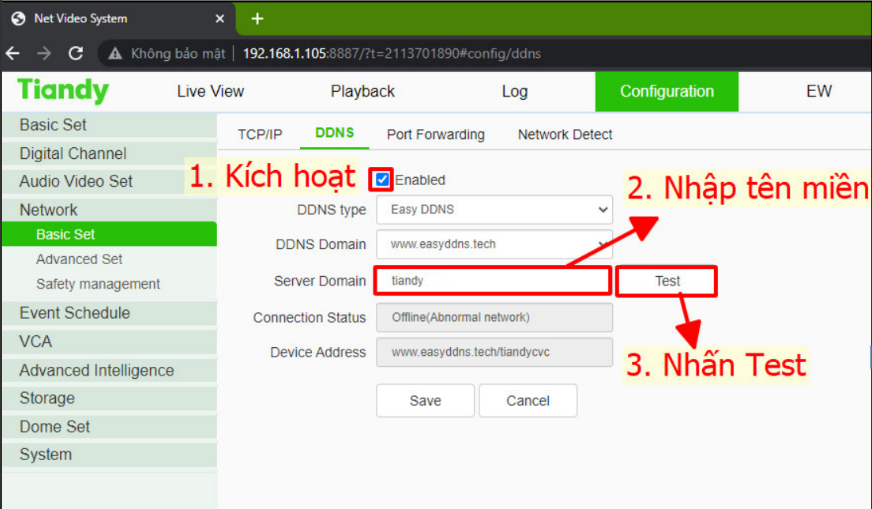Open the Network Detect tab
872x509 pixels.
click(565, 135)
